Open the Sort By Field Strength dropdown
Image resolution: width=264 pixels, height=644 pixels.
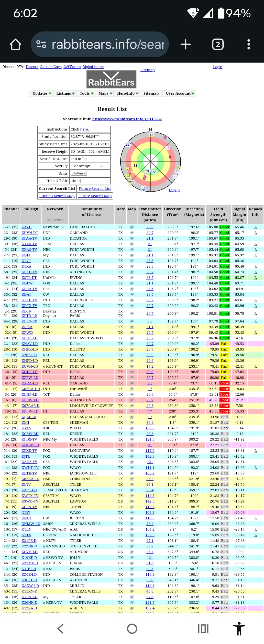[87, 166]
